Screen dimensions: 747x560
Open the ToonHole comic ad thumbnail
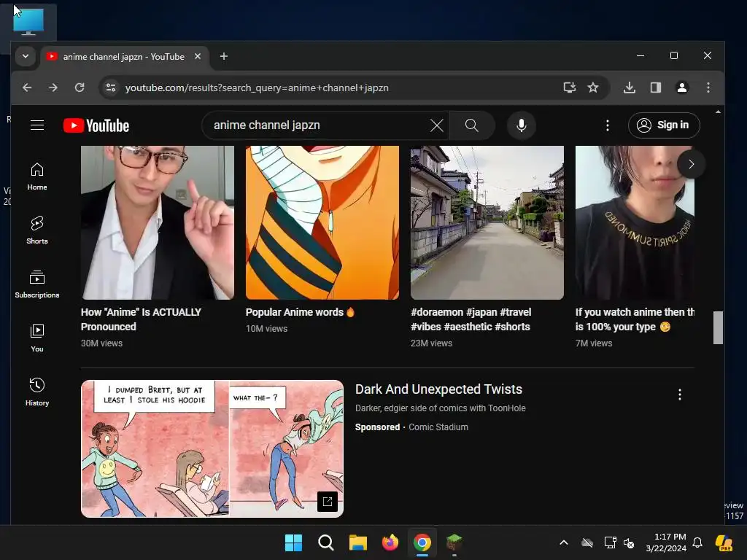(x=212, y=448)
